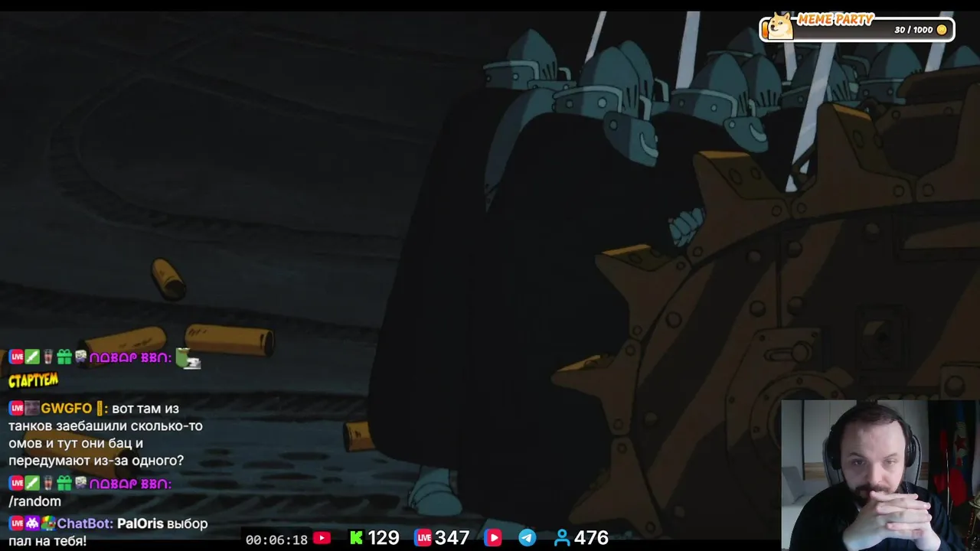Click the live viewer count 347
The image size is (980, 551).
(452, 538)
